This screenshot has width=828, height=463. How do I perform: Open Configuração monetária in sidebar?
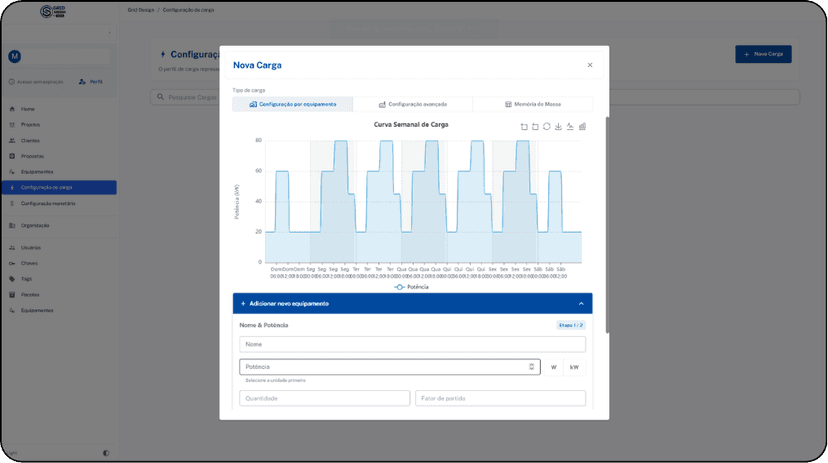coord(59,203)
